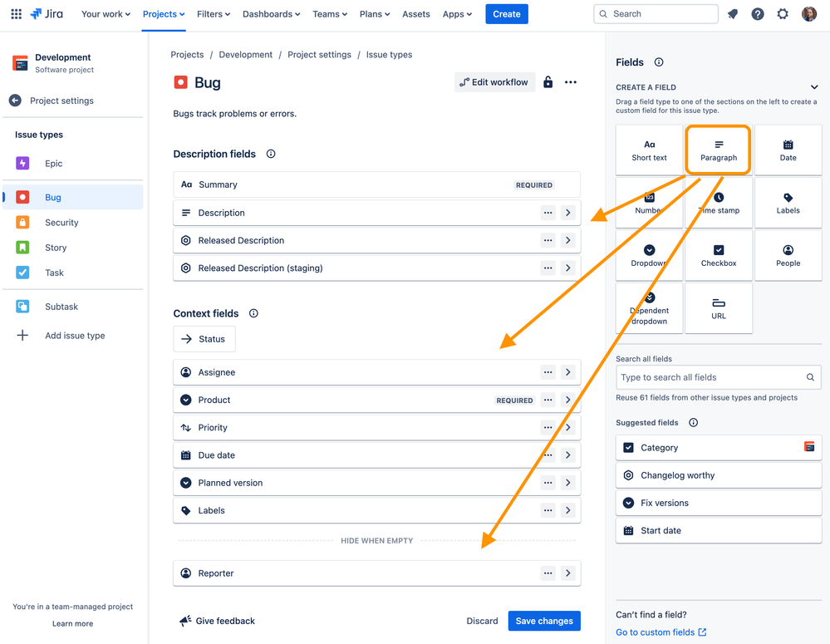
Task: Expand the Product field chevron
Action: (568, 400)
